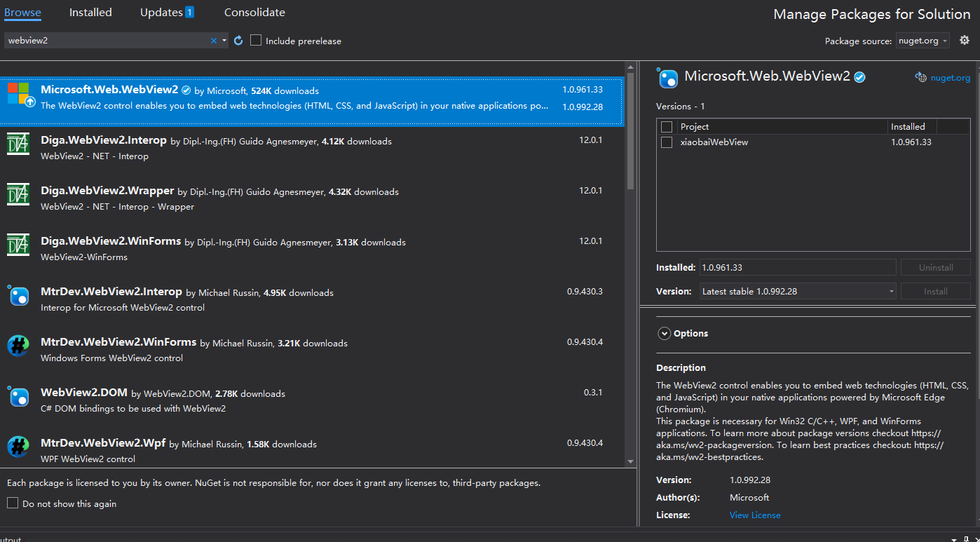Click the Diga.WebView2.Wrapper package icon
980x542 pixels.
point(18,194)
